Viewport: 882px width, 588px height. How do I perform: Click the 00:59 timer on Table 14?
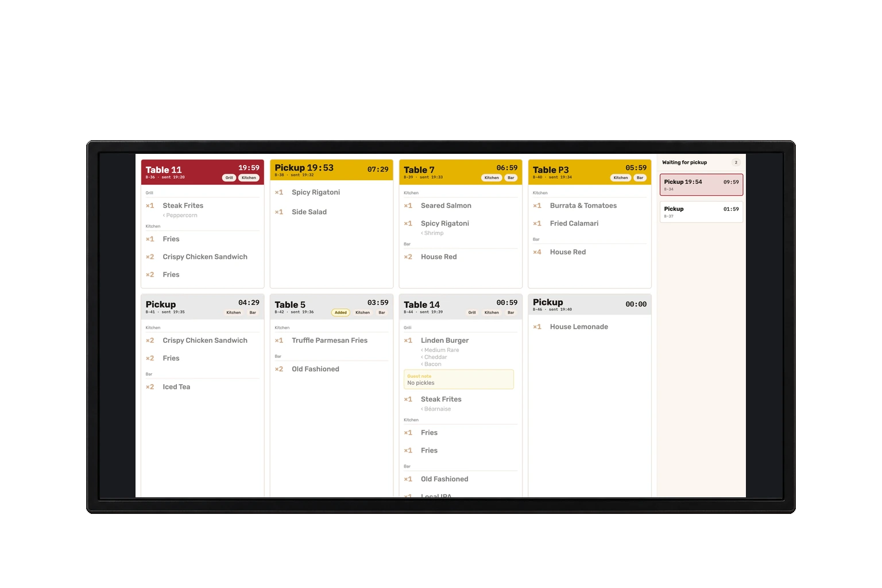click(507, 303)
